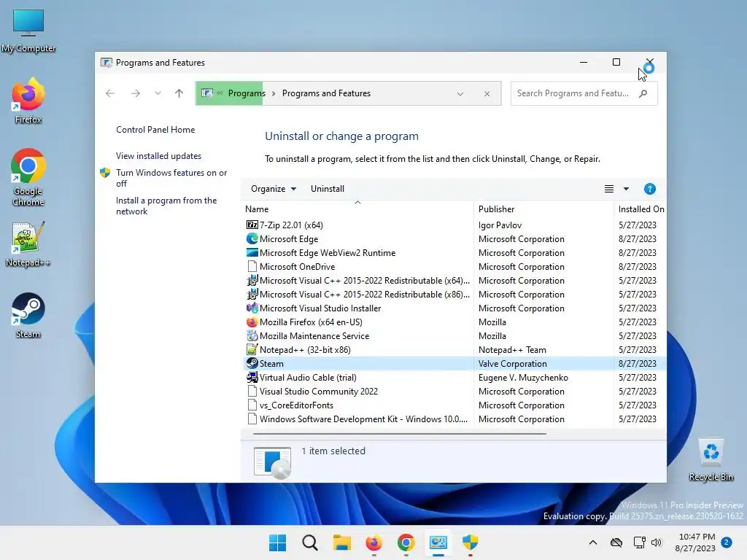This screenshot has height=560, width=747.
Task: Click the Mozilla Firefox icon in program list
Action: coord(252,322)
